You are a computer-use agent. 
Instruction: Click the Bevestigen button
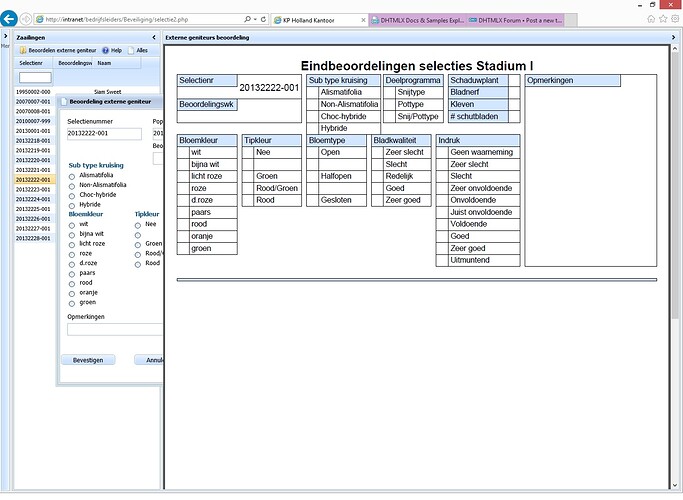tap(88, 360)
